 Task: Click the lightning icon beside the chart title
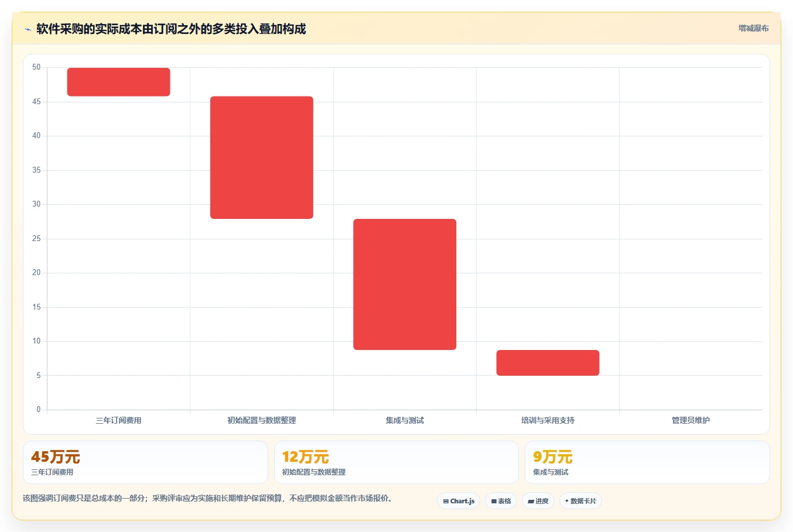point(28,29)
